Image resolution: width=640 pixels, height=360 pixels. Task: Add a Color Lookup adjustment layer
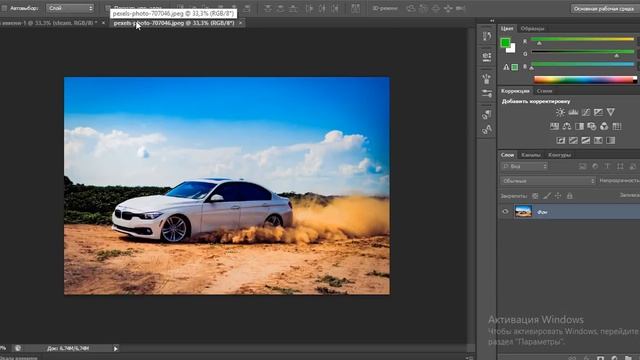pyautogui.click(x=617, y=126)
